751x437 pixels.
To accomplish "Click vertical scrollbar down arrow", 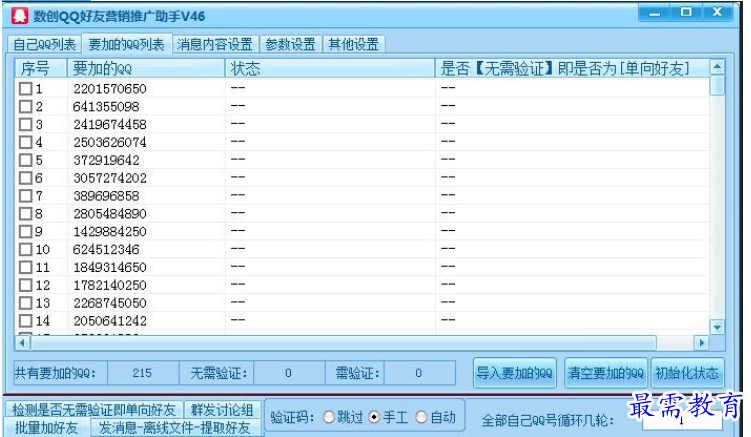I will click(717, 328).
